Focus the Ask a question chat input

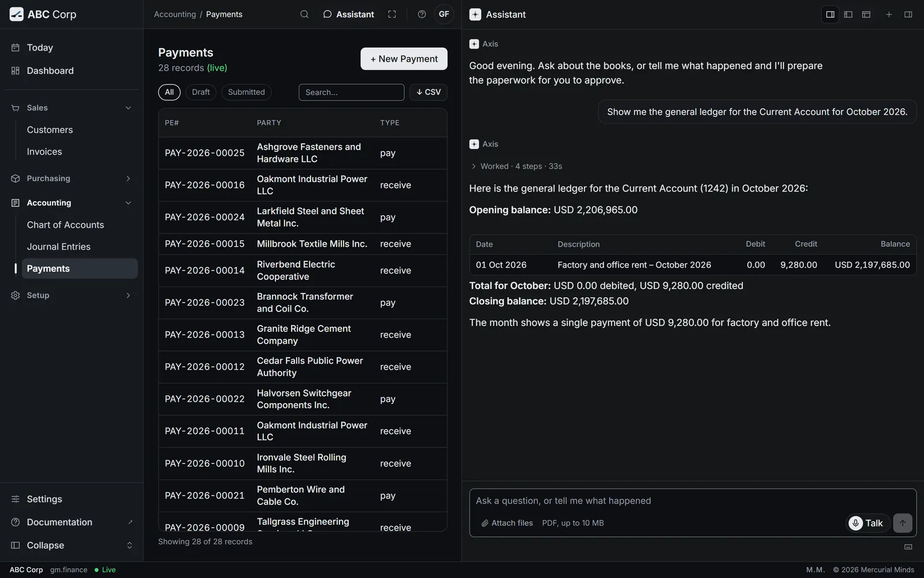point(692,501)
